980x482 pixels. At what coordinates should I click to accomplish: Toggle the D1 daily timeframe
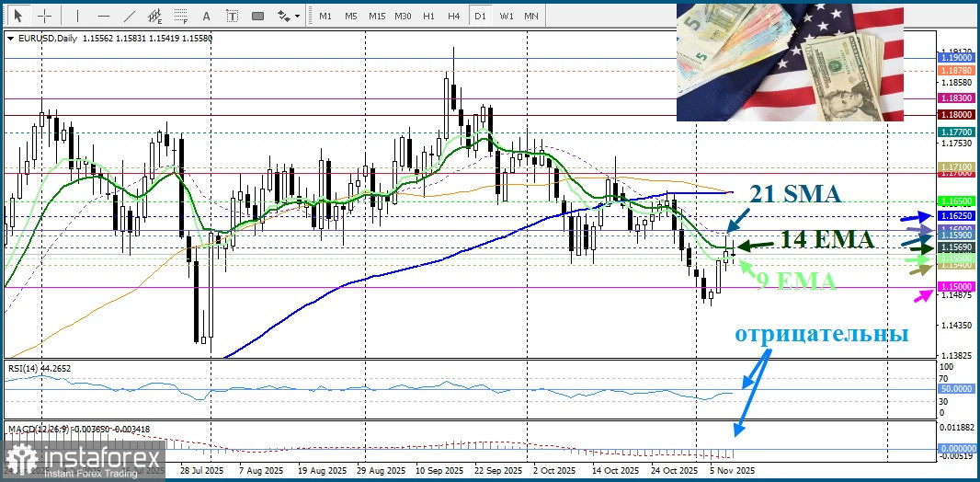[479, 16]
